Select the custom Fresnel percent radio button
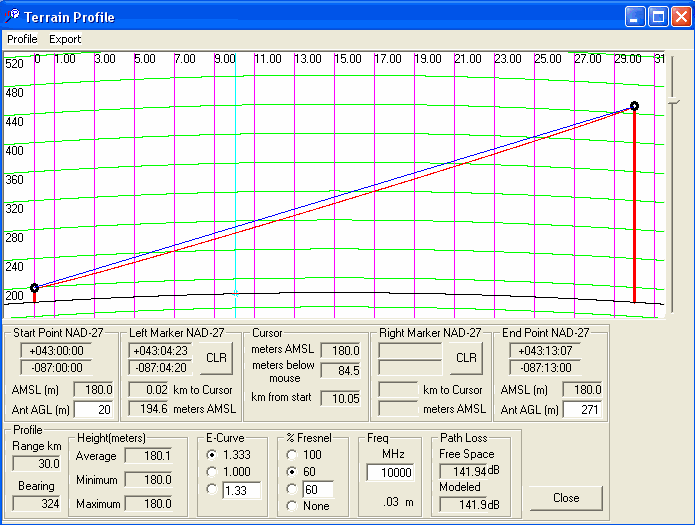695x525 pixels. [292, 489]
